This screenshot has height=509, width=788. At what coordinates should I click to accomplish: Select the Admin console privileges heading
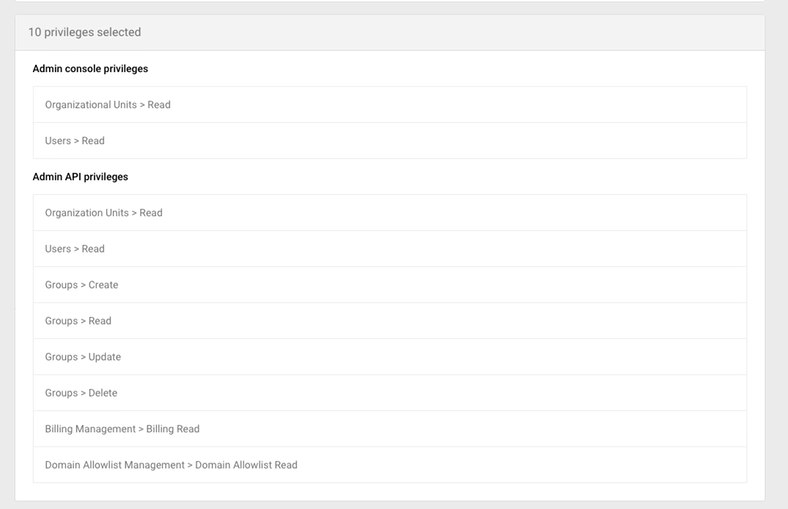(90, 69)
